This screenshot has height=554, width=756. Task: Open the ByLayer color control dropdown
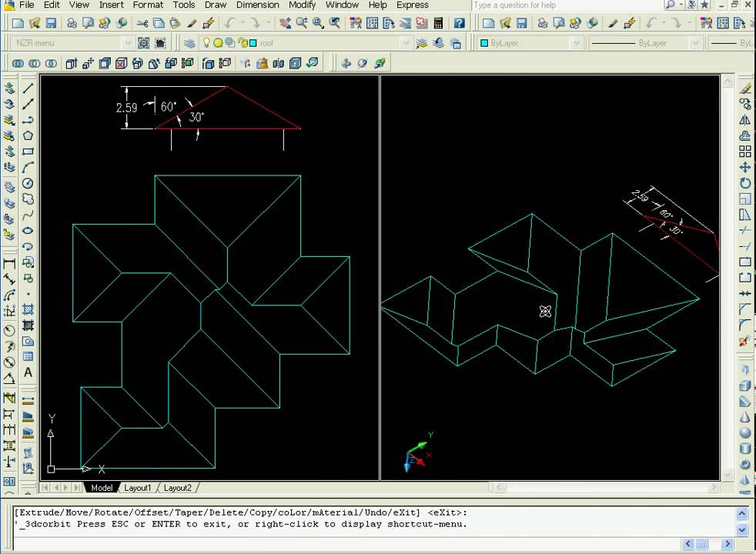point(576,43)
